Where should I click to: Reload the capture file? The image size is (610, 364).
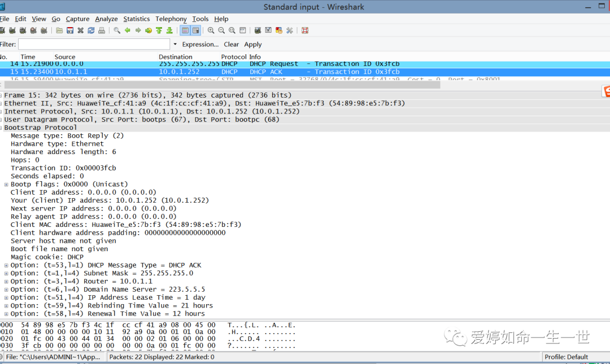coord(91,30)
